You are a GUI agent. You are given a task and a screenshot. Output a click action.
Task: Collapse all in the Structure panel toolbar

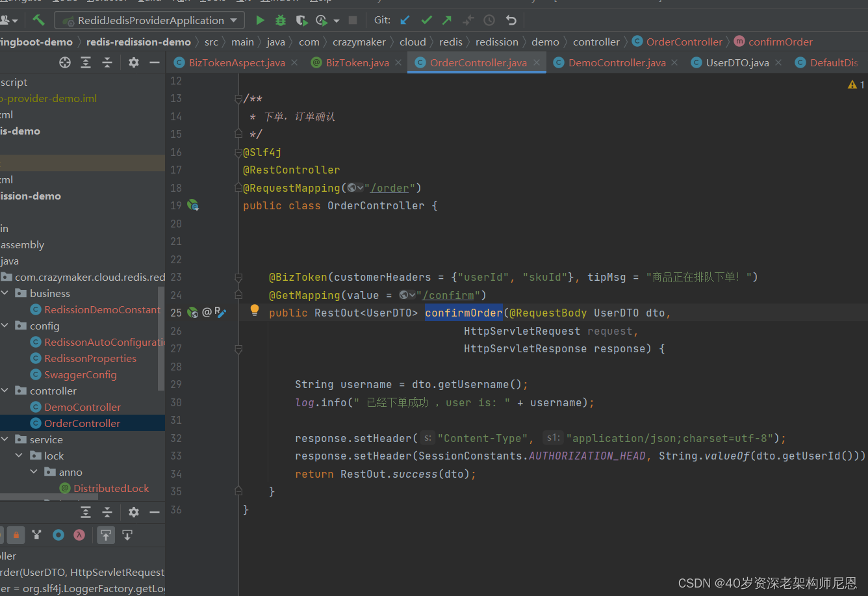[107, 512]
